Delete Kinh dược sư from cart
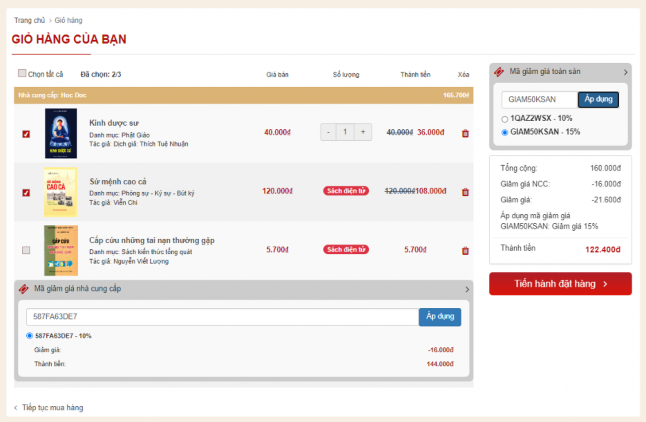The width and height of the screenshot is (646, 422). pyautogui.click(x=464, y=133)
